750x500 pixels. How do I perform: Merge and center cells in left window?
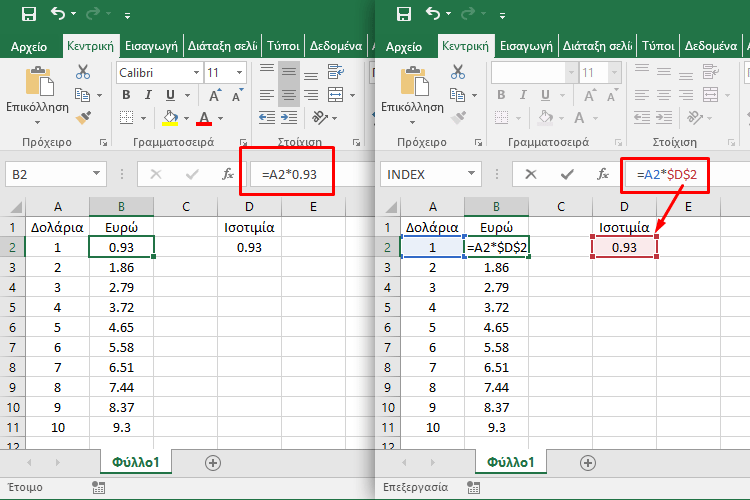point(336,95)
